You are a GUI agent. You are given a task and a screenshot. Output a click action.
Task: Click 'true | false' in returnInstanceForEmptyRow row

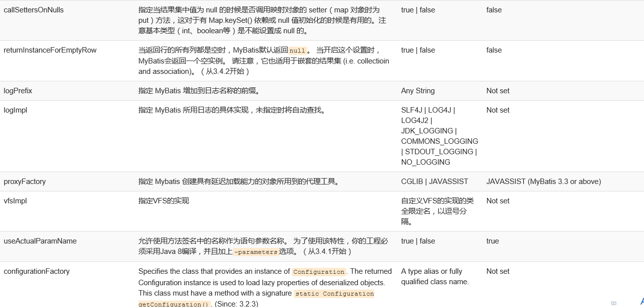pyautogui.click(x=418, y=50)
